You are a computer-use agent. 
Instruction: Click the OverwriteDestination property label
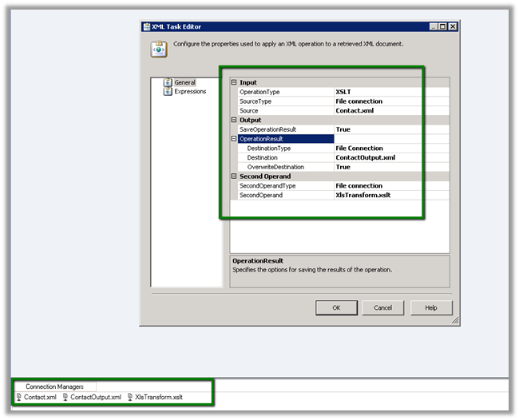[x=275, y=167]
